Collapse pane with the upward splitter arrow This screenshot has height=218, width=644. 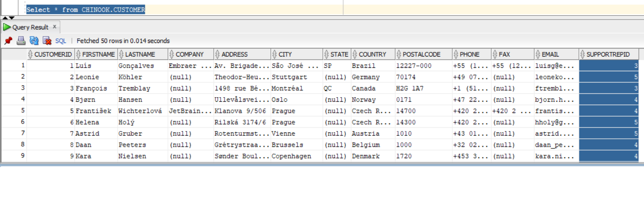[5, 18]
